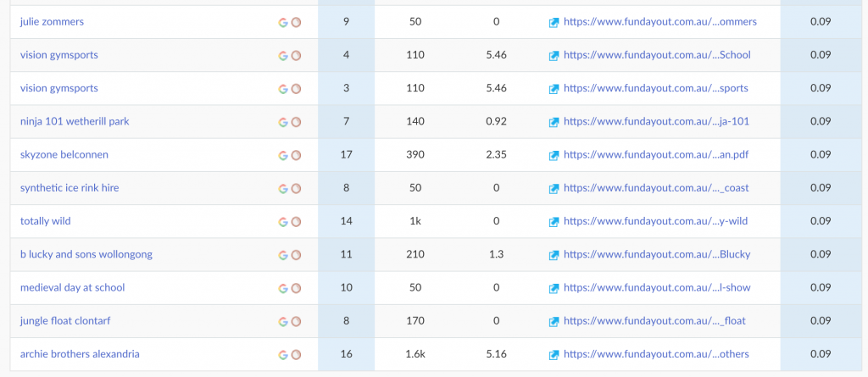The width and height of the screenshot is (868, 377).
Task: Open the external link icon in the julie zommers row
Action: 554,23
